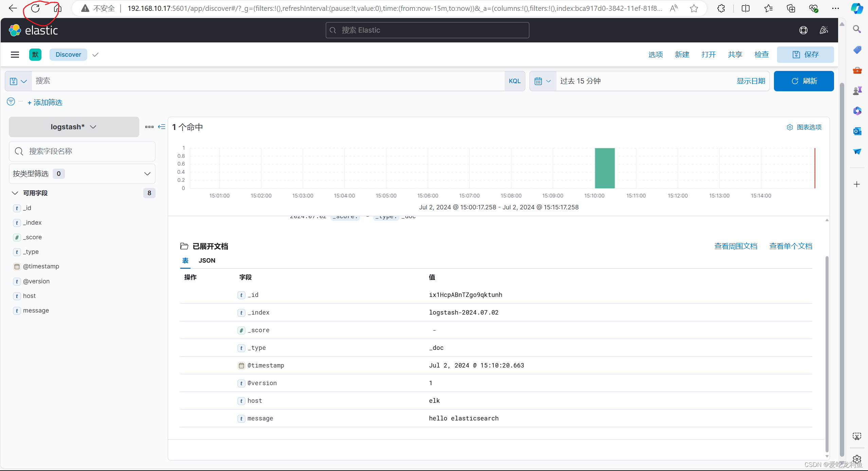Open the hamburger navigation menu

tap(15, 55)
